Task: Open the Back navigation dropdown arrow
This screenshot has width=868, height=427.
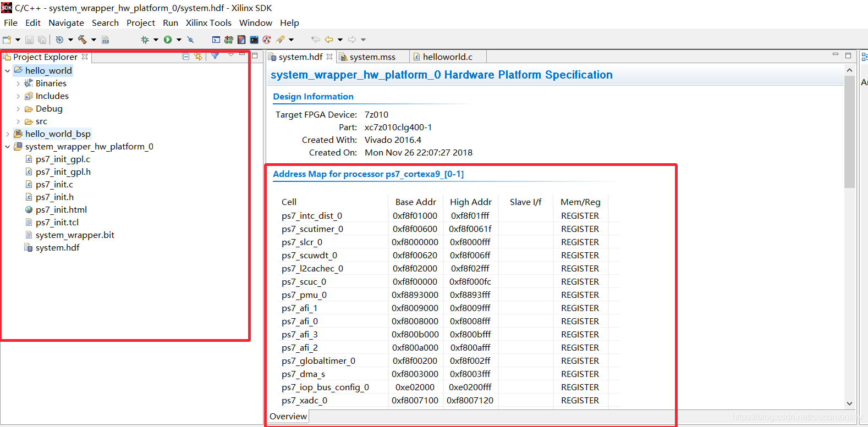Action: point(340,40)
